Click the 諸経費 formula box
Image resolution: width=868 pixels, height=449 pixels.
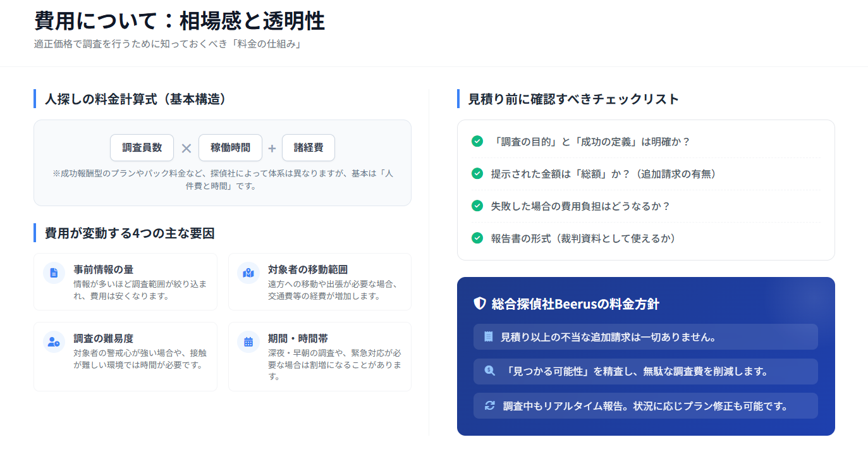coord(309,147)
